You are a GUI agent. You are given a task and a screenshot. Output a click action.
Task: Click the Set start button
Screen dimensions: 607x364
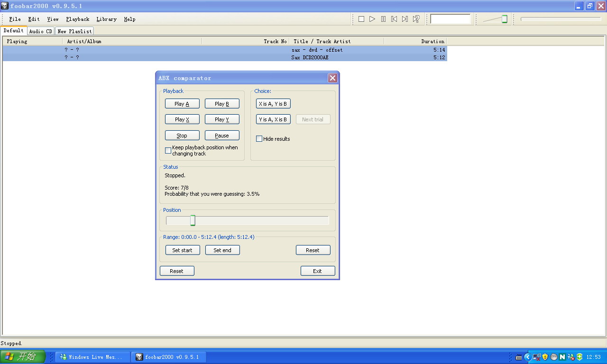click(x=183, y=250)
